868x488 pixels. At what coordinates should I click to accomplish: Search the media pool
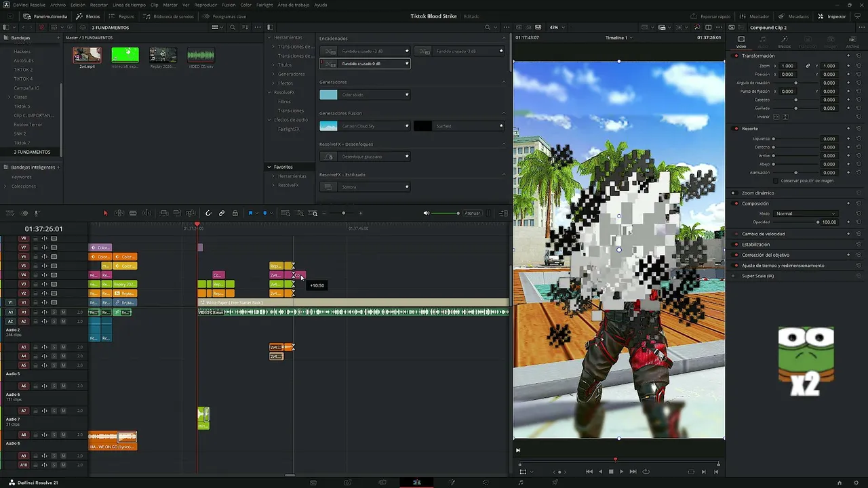point(233,27)
